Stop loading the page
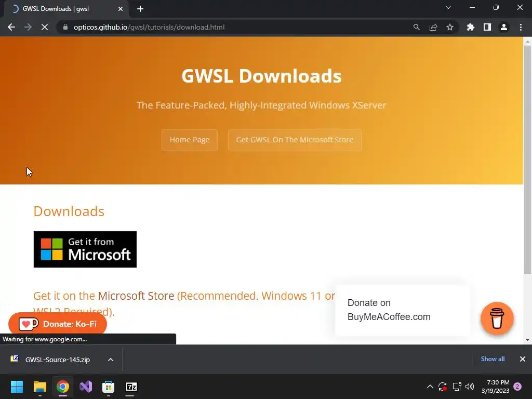Image resolution: width=532 pixels, height=399 pixels. click(45, 27)
